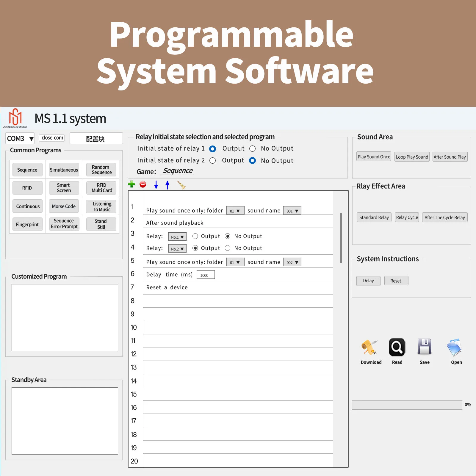Choose No Output radio in step 3 relay row

point(228,236)
